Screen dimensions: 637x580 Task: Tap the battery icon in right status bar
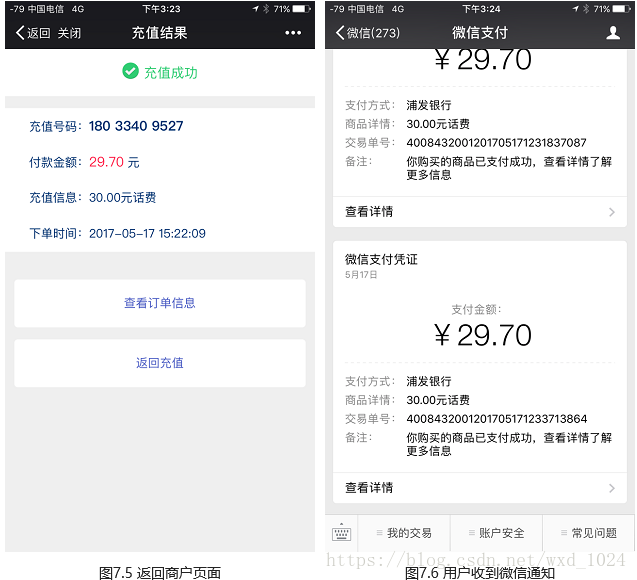622,9
